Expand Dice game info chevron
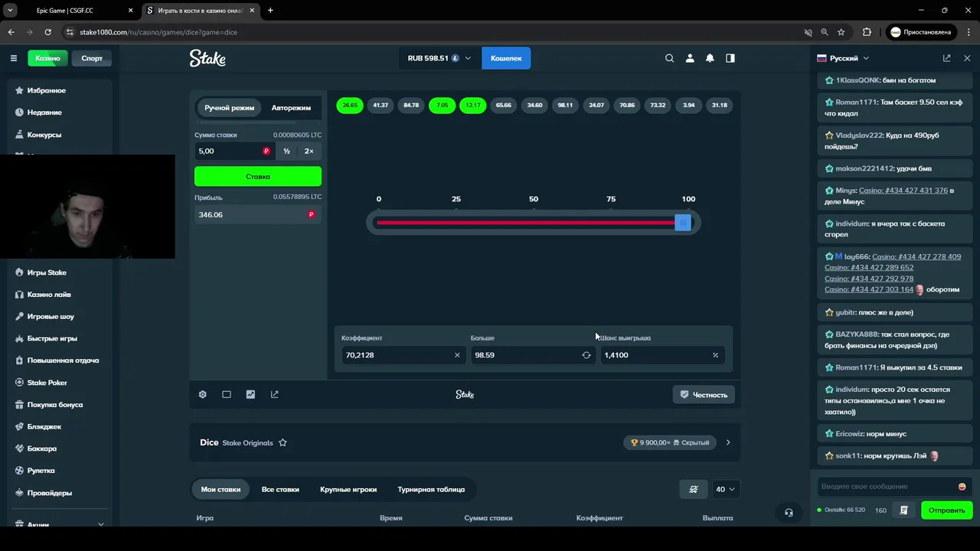This screenshot has width=980, height=551. (728, 442)
